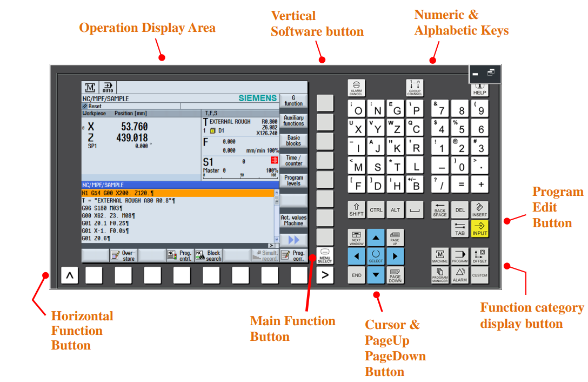
Task: Click the INSERT key
Action: (479, 210)
